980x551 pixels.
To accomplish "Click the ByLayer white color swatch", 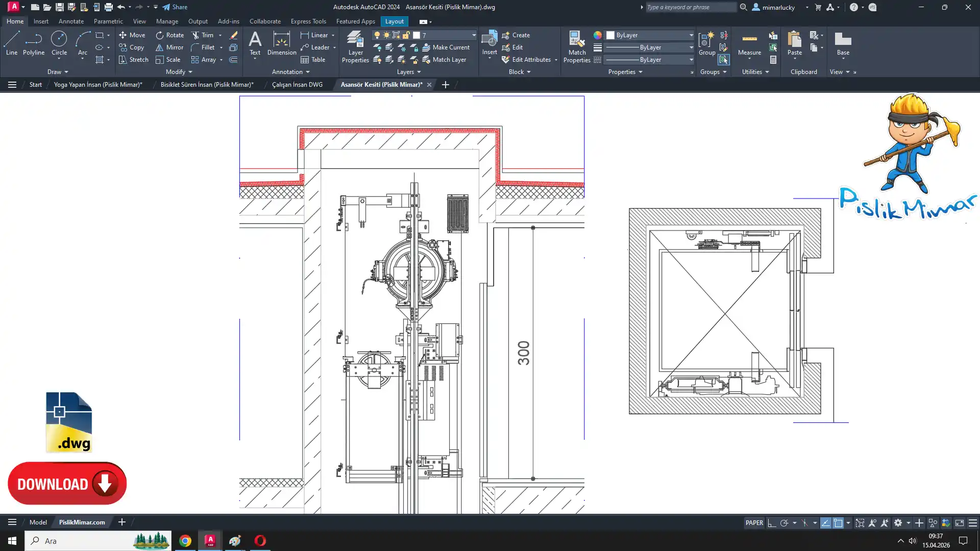I will (x=610, y=35).
